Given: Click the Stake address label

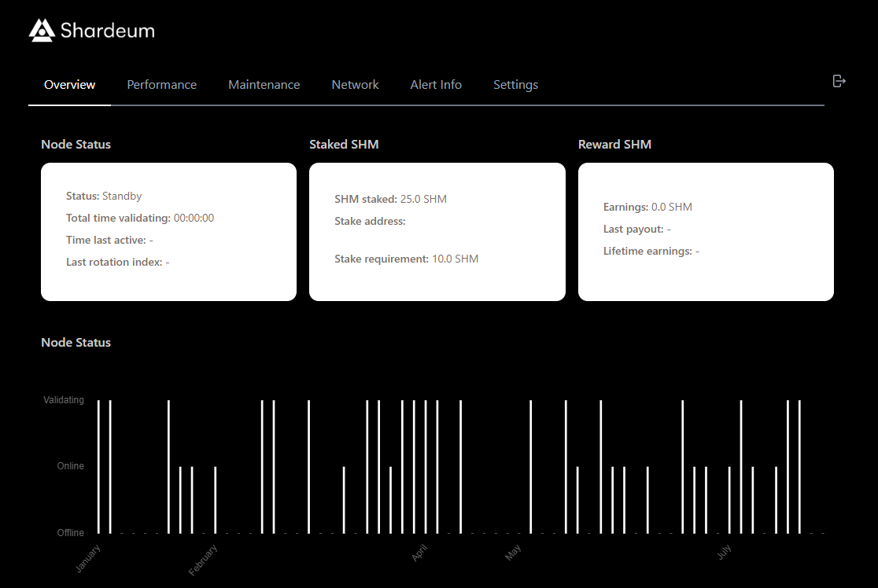Looking at the screenshot, I should [370, 221].
